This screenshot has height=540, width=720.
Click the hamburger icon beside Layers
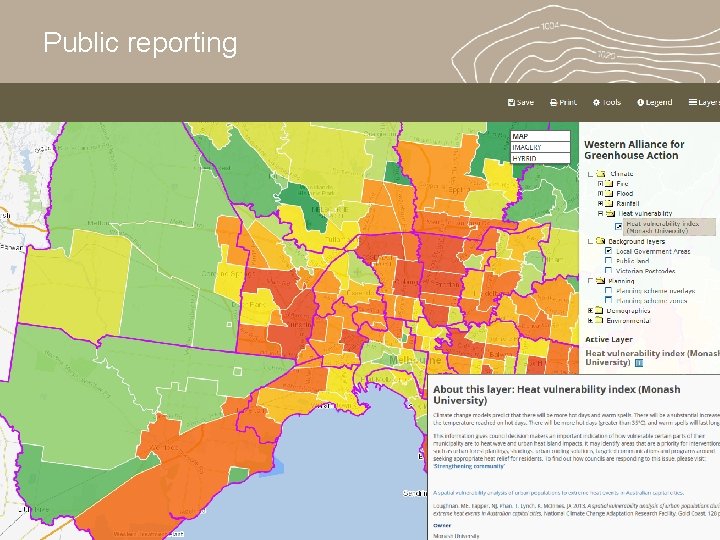pyautogui.click(x=692, y=102)
